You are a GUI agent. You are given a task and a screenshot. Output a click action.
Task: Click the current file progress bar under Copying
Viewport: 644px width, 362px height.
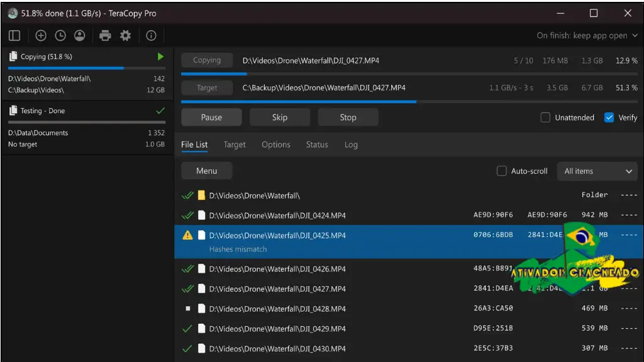click(409, 74)
